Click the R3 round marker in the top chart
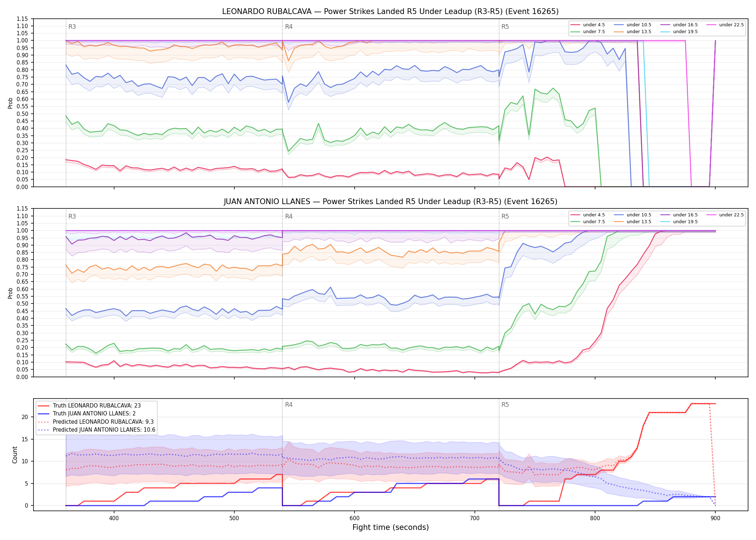The height and width of the screenshot is (540, 756). click(x=72, y=27)
